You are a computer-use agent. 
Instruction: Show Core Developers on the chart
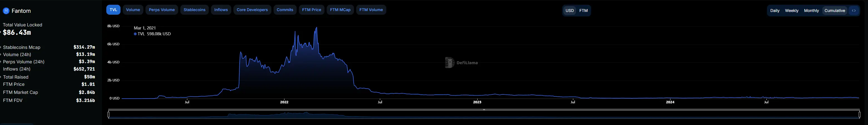point(252,10)
